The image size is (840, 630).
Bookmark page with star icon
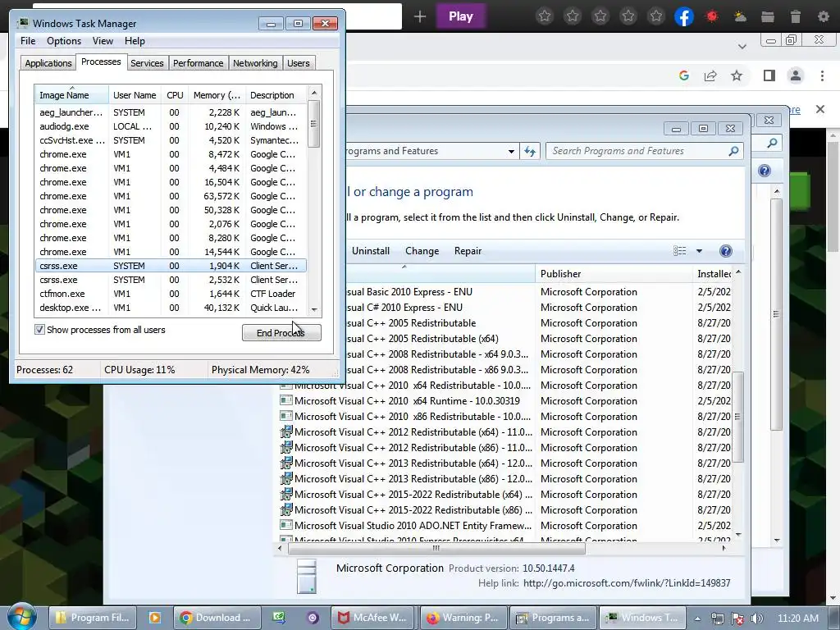pos(737,75)
